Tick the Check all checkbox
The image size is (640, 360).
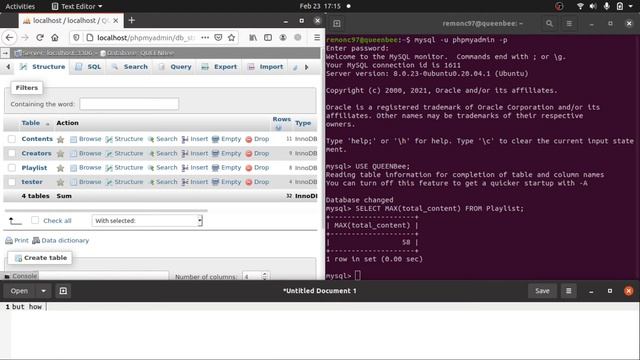point(35,220)
